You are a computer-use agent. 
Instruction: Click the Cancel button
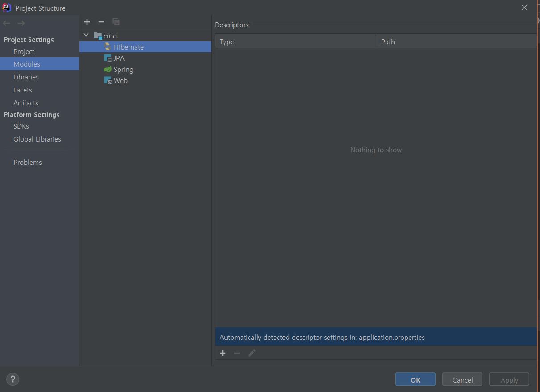point(462,379)
